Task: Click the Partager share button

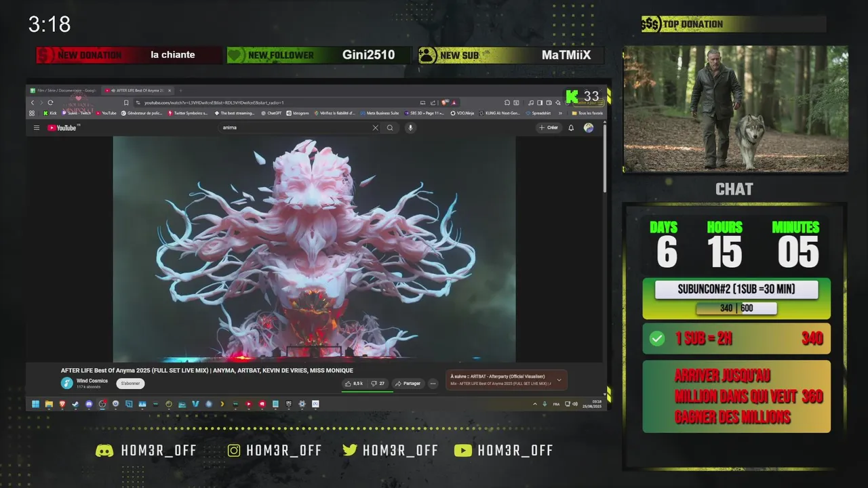Action: coord(408,384)
